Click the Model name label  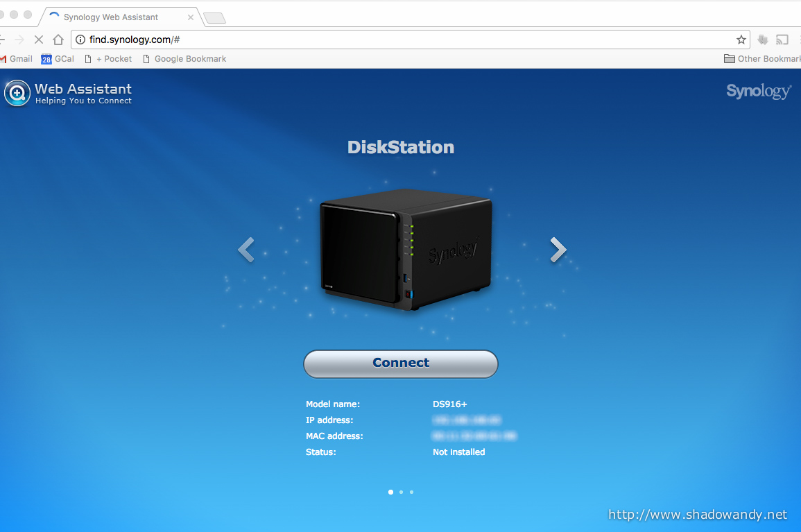point(333,404)
